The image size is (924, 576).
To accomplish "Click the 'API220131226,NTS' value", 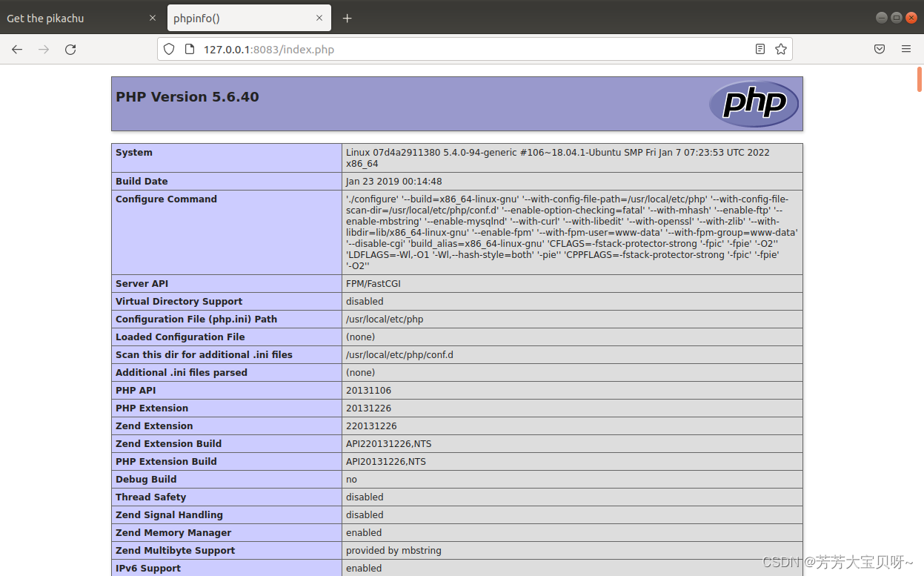I will click(x=389, y=444).
